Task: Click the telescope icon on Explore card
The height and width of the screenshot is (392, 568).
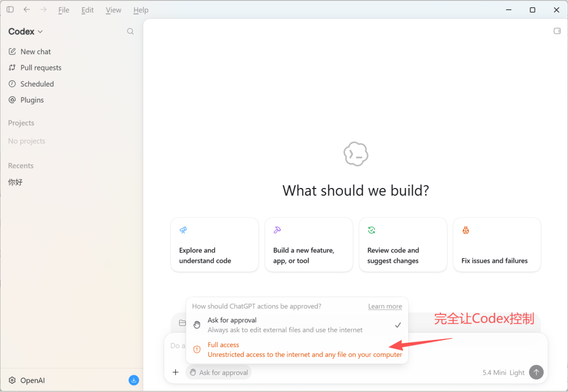Action: click(183, 230)
